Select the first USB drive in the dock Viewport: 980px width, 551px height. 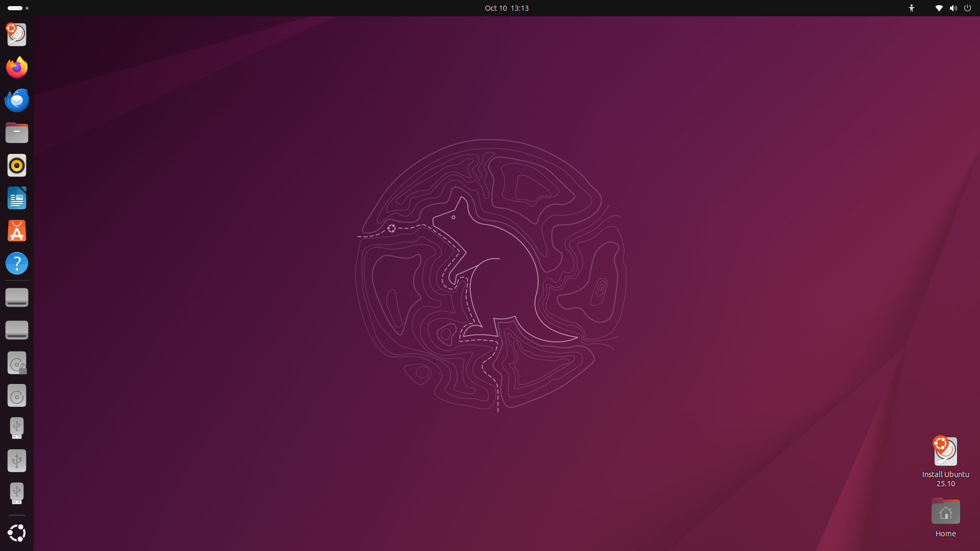tap(16, 428)
